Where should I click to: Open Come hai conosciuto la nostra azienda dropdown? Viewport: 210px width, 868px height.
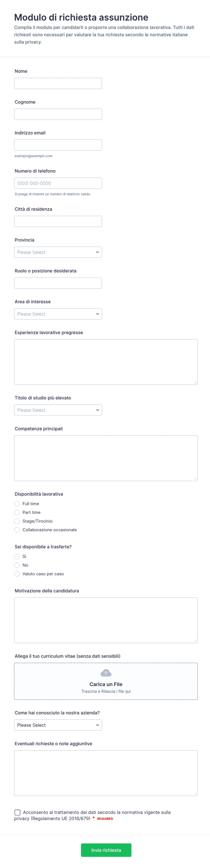click(x=58, y=725)
